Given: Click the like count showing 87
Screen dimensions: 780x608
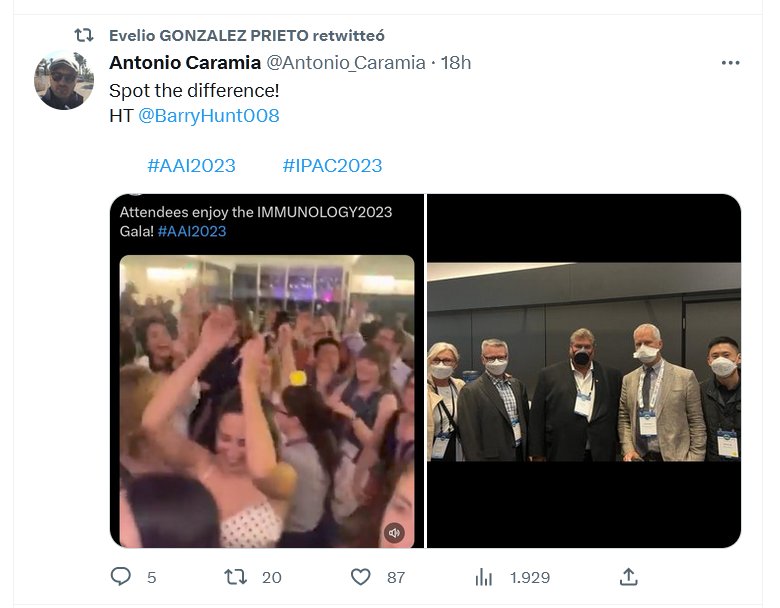Looking at the screenshot, I should click(396, 578).
